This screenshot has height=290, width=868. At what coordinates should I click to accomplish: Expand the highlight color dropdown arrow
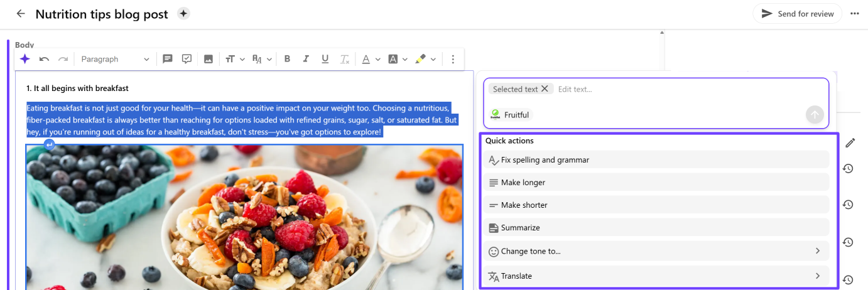pos(433,59)
